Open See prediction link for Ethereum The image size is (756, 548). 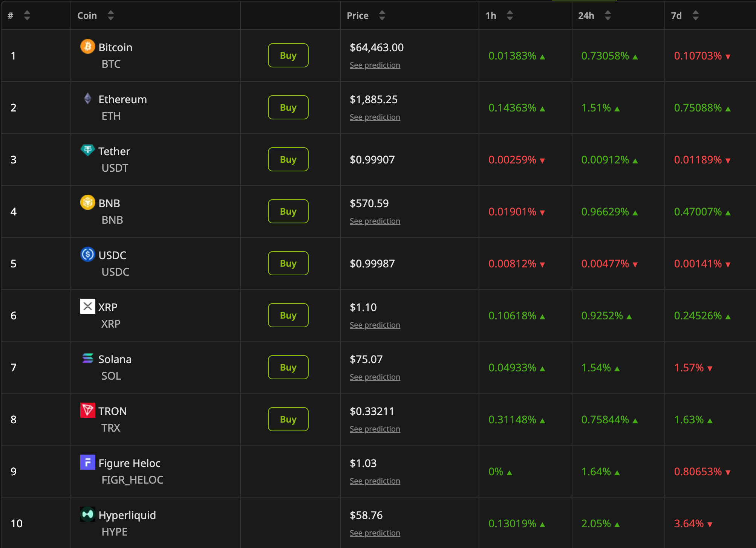[375, 117]
